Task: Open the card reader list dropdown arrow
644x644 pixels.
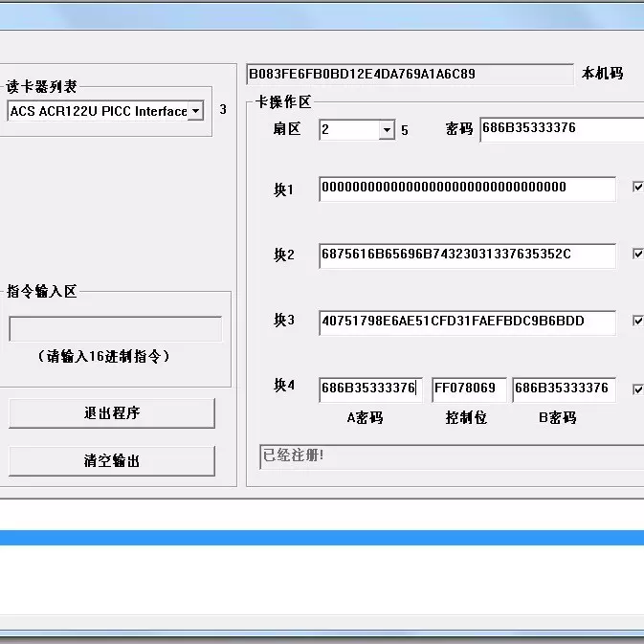Action: pos(196,111)
